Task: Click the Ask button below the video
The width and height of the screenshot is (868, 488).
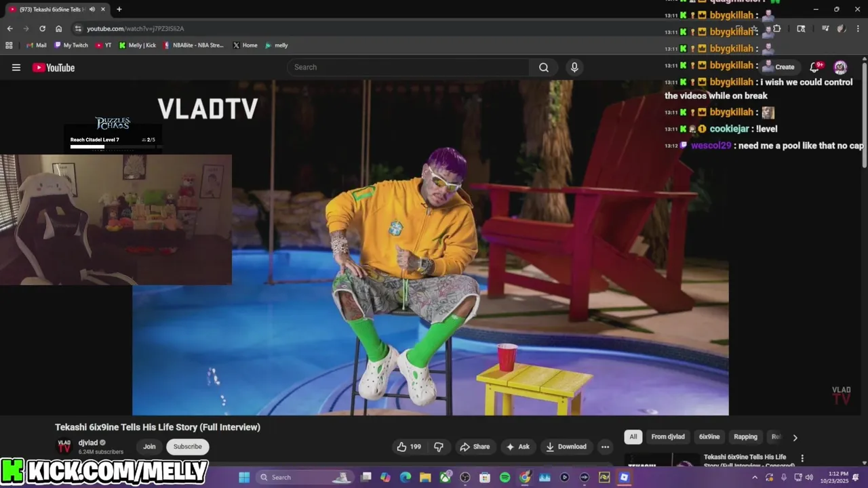Action: coord(517,447)
